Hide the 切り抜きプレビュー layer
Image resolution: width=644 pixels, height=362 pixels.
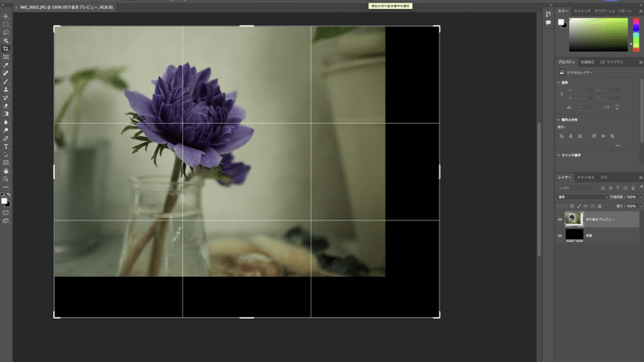click(559, 220)
